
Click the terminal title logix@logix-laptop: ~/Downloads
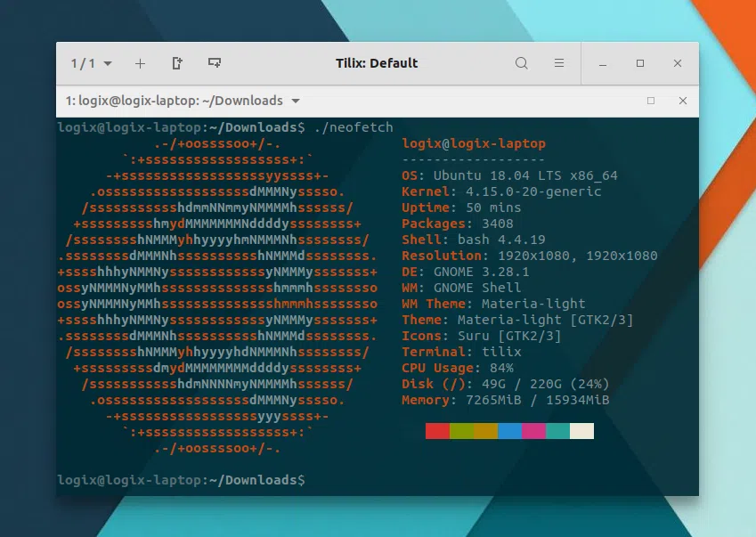(x=174, y=101)
